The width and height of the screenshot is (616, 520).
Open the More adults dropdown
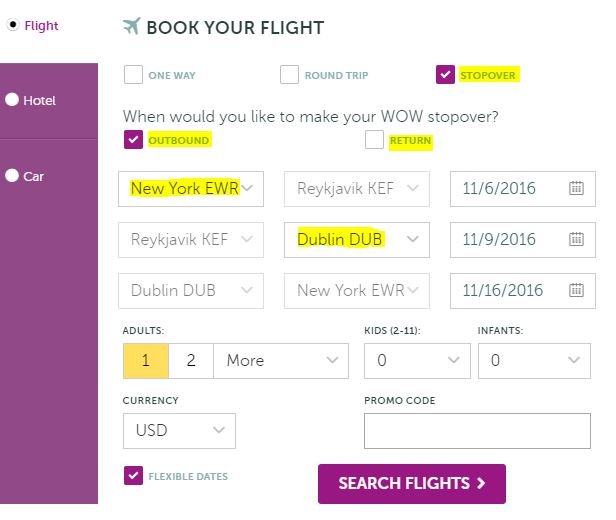pos(281,361)
